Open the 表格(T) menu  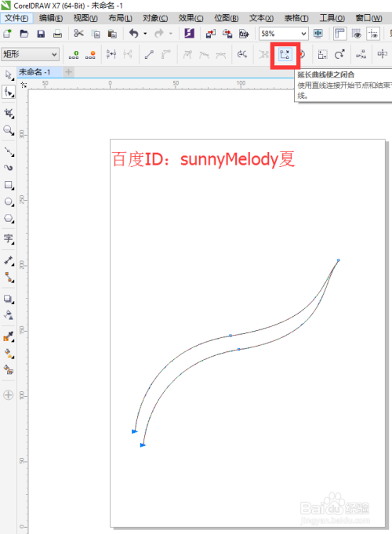click(x=296, y=18)
